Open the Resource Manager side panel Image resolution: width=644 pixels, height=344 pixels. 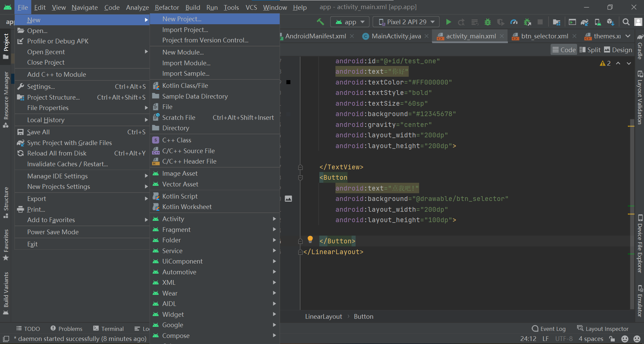pyautogui.click(x=6, y=99)
